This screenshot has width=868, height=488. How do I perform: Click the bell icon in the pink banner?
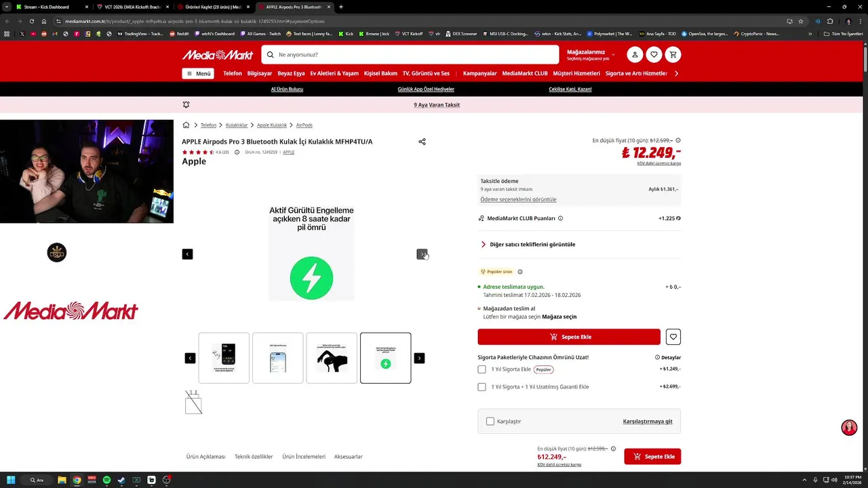(x=186, y=105)
